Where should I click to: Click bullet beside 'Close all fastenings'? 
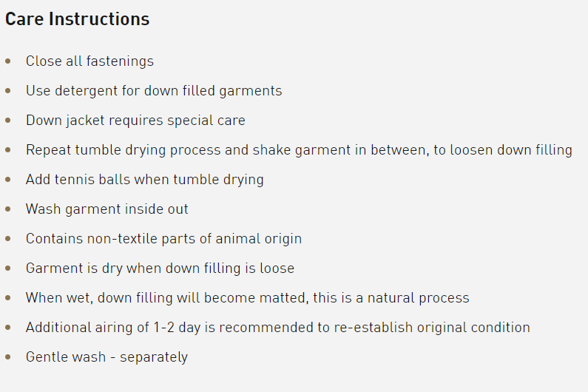[x=8, y=61]
